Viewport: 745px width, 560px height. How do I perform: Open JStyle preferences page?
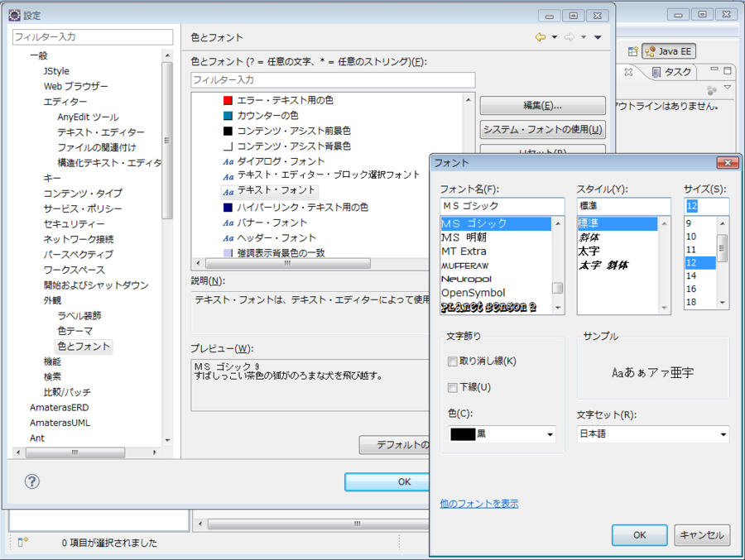(56, 71)
